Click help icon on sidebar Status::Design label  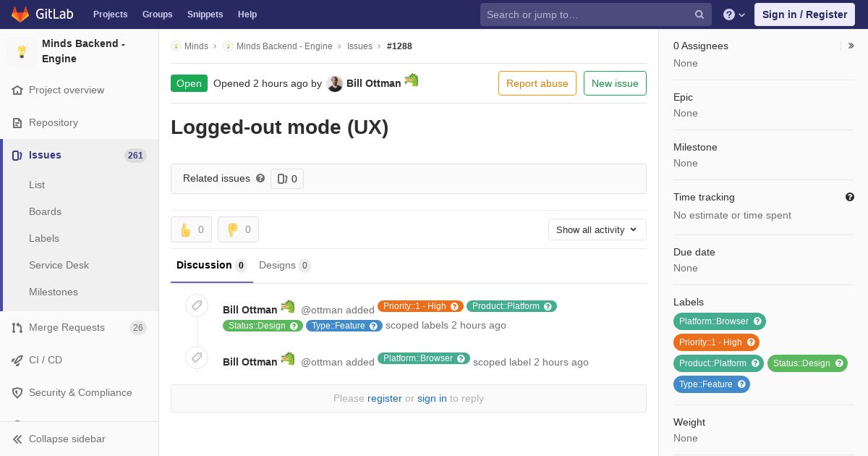839,363
